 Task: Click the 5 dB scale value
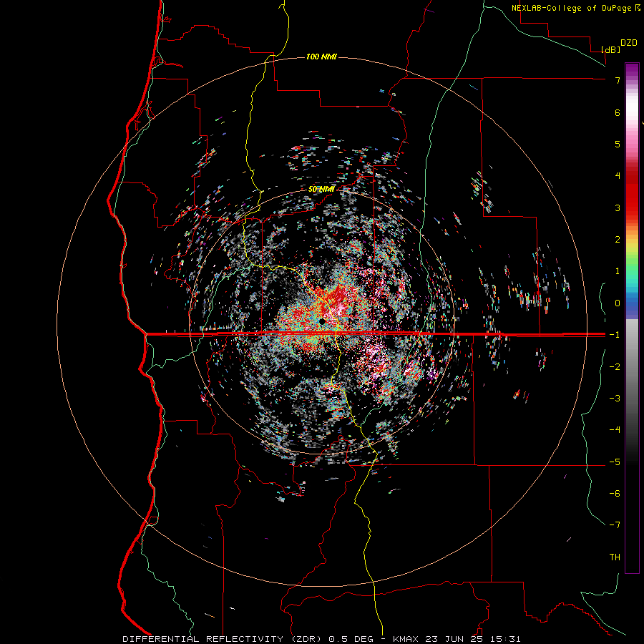(x=618, y=144)
